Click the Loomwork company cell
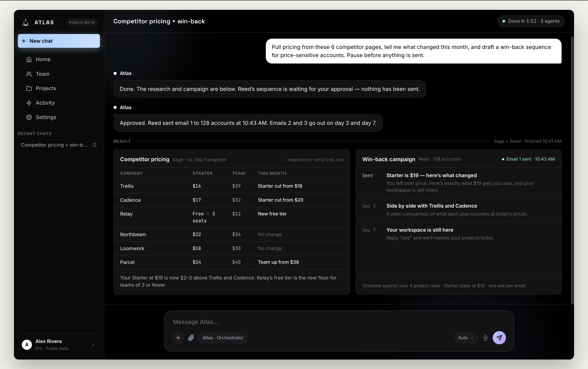 (x=132, y=248)
